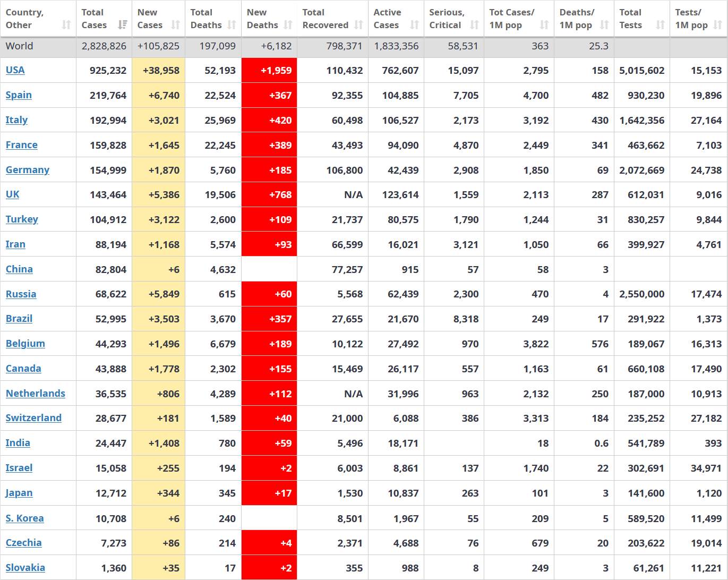The image size is (728, 580).
Task: Sort by Active Cases using its arrow icon
Action: [x=415, y=25]
